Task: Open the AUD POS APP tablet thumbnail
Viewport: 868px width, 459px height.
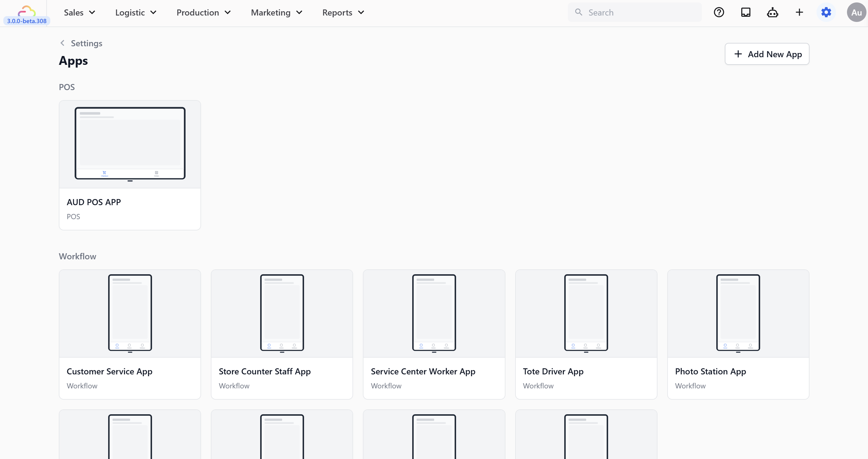Action: (x=130, y=144)
